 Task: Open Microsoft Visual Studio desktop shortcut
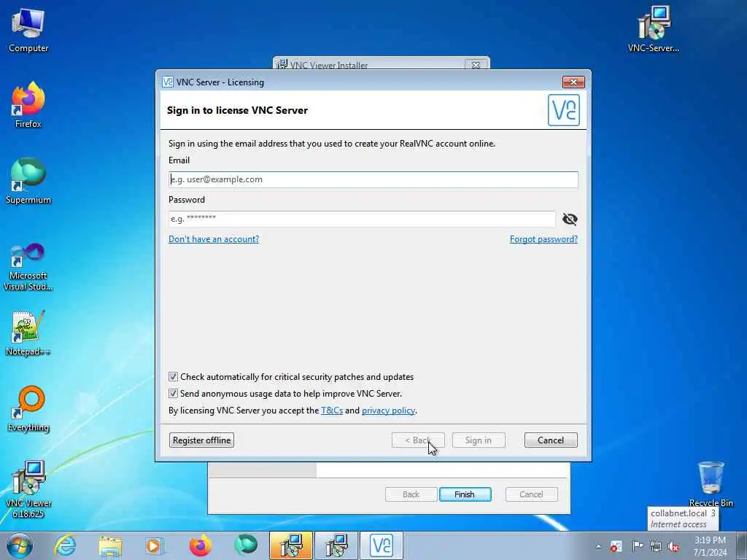tap(28, 267)
